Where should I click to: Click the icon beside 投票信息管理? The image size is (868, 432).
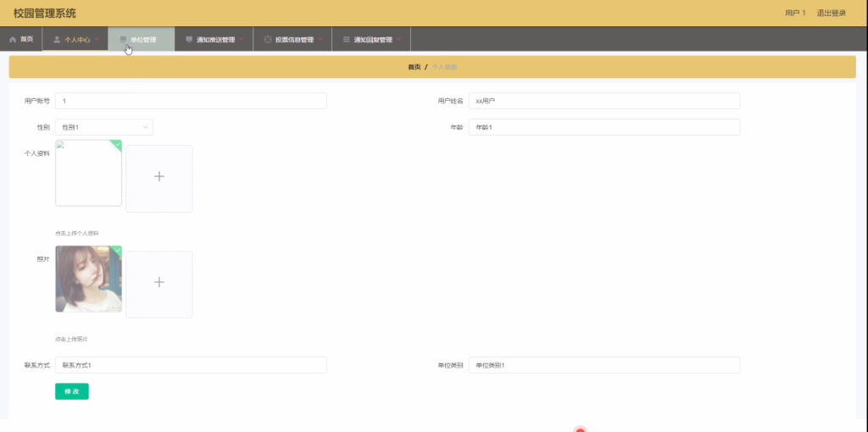[268, 40]
